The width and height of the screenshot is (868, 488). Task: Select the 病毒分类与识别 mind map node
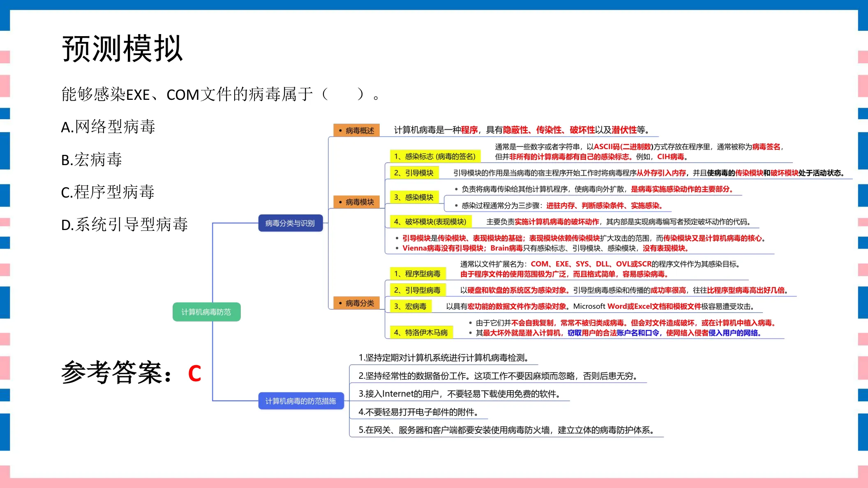(x=290, y=223)
